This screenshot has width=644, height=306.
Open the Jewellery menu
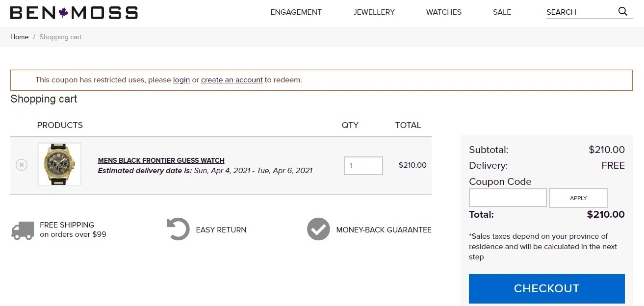coord(374,12)
